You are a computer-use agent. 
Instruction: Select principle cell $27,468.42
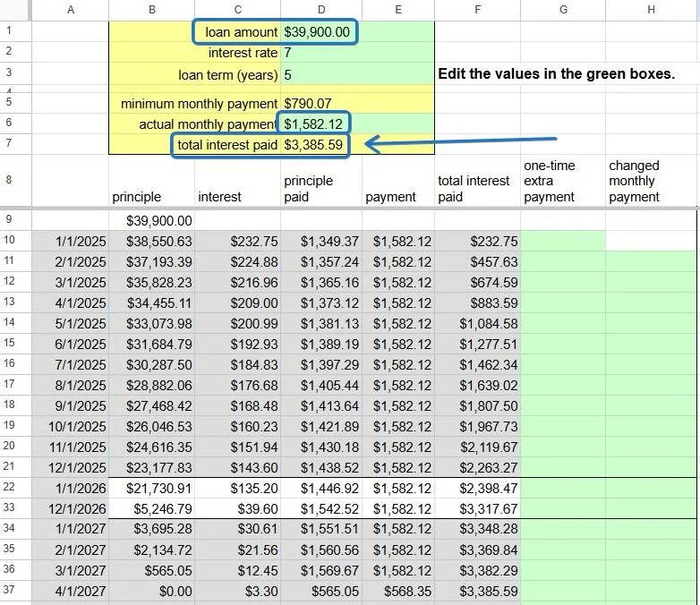152,405
